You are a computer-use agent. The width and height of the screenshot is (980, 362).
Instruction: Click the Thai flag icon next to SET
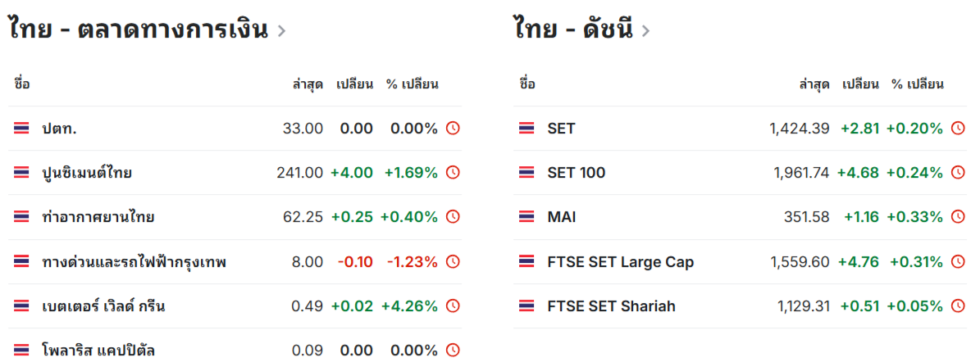(x=526, y=128)
